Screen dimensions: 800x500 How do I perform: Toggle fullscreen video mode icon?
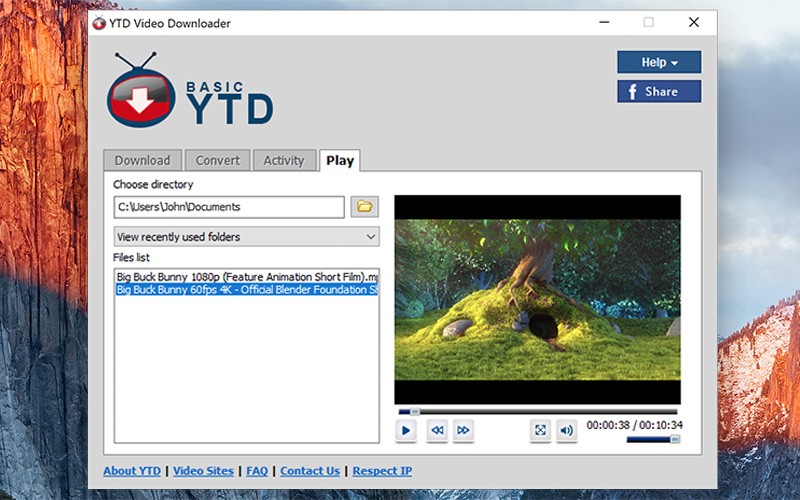point(540,430)
